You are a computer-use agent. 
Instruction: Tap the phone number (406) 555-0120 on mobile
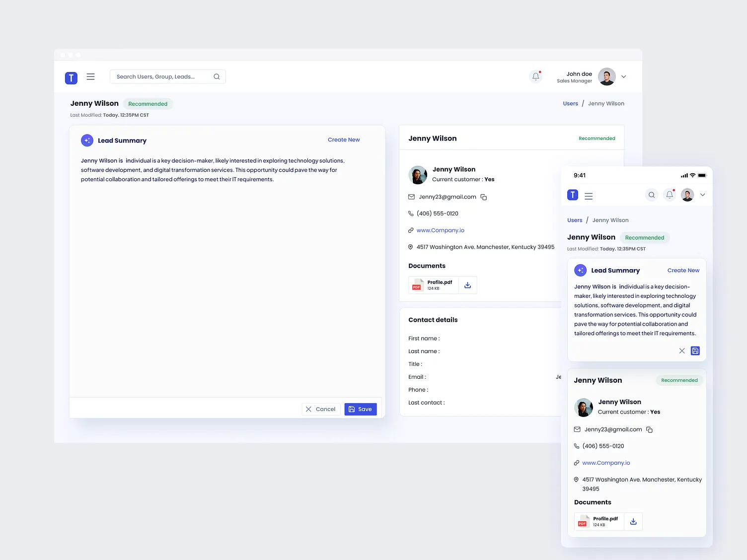click(x=603, y=446)
